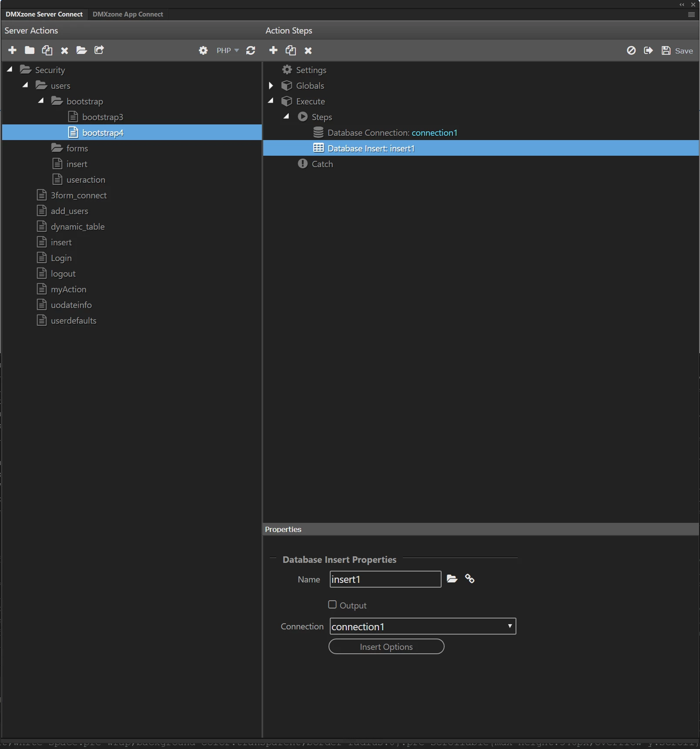Save the action steps
This screenshot has height=749, width=700.
[x=677, y=50]
